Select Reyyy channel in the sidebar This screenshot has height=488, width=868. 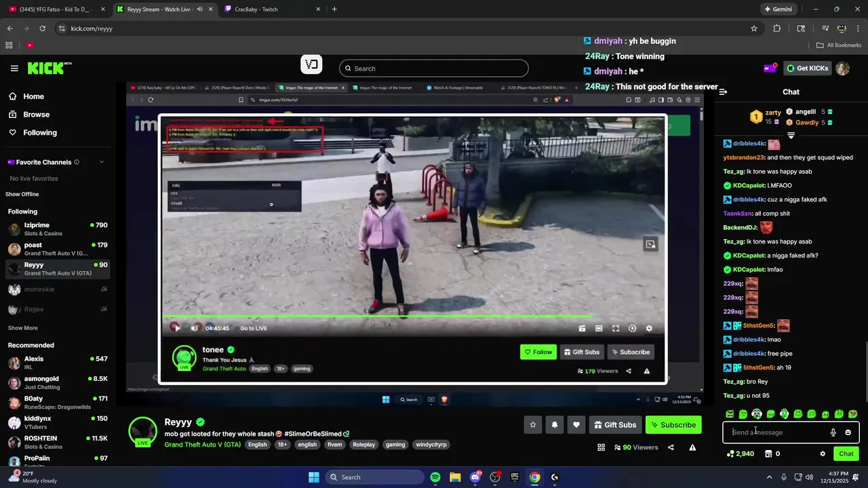click(58, 269)
